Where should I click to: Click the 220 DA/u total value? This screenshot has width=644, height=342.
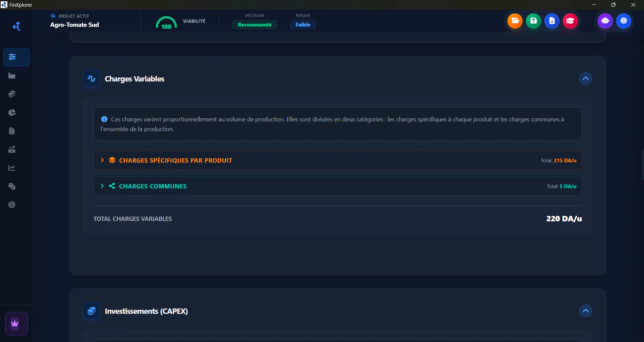564,219
